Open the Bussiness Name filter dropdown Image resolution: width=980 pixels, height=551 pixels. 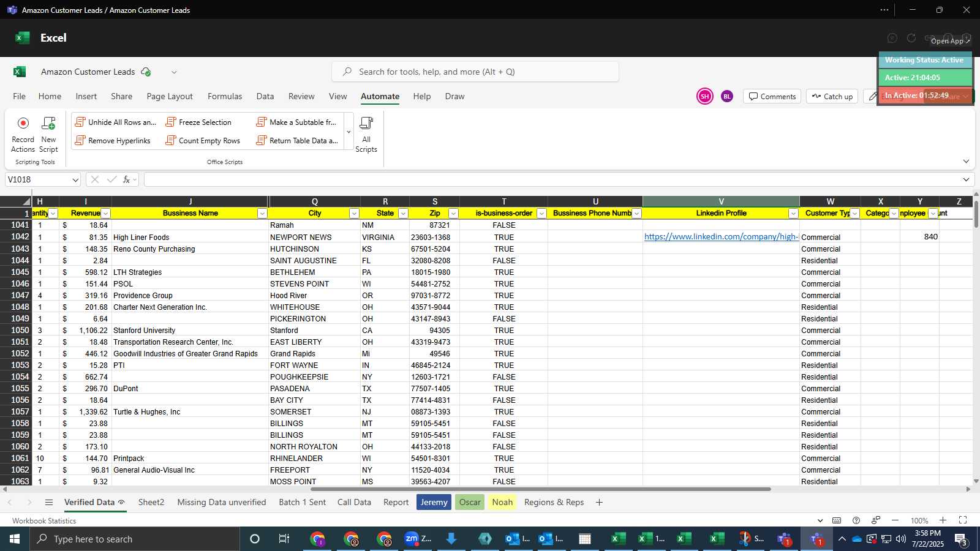point(262,213)
